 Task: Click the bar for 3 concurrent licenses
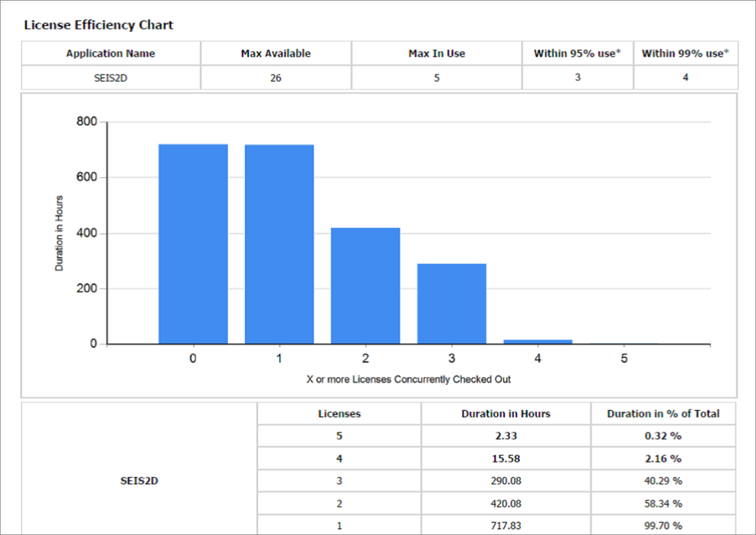(x=452, y=303)
